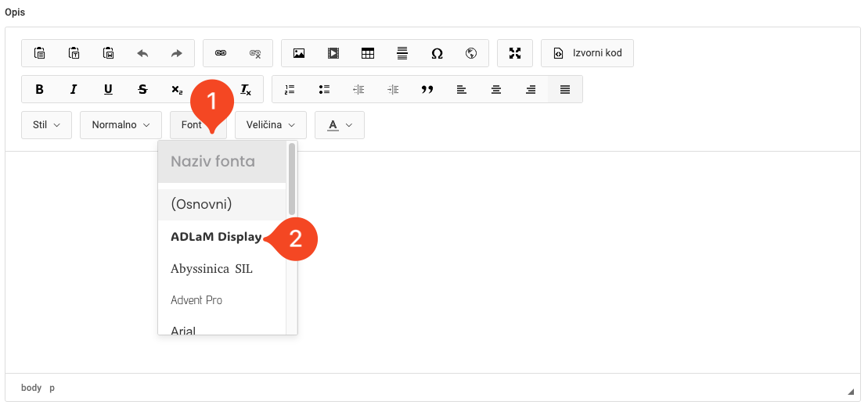This screenshot has width=868, height=412.
Task: Click the globe iframe icon
Action: [x=471, y=53]
